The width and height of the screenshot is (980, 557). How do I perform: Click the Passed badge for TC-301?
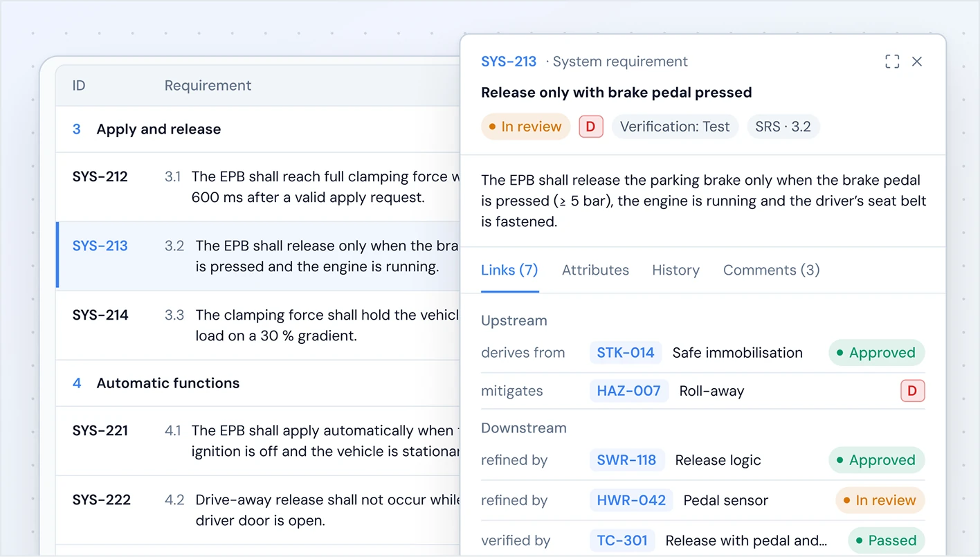pos(886,540)
